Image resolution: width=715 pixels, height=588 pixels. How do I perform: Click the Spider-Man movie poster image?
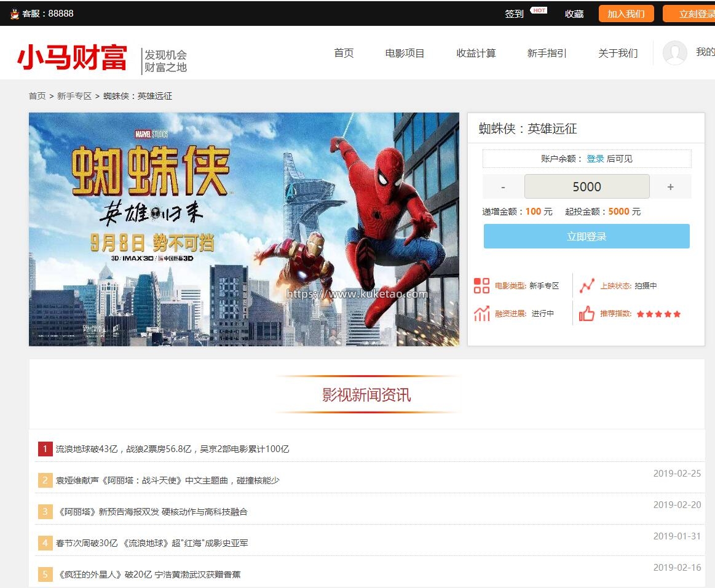244,229
